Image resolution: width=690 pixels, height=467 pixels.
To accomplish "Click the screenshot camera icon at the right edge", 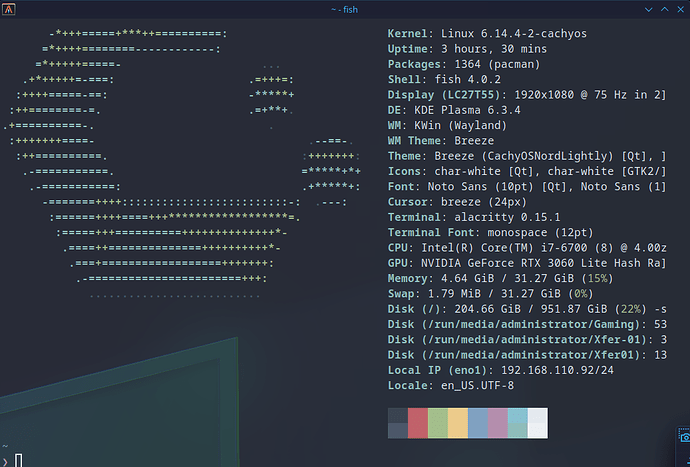I will click(685, 437).
